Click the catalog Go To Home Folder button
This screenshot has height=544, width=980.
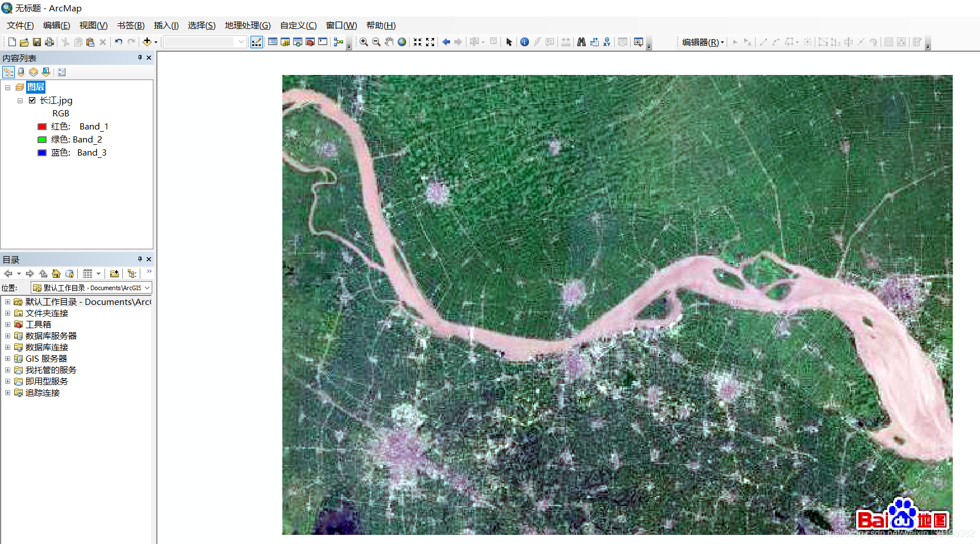pos(56,274)
